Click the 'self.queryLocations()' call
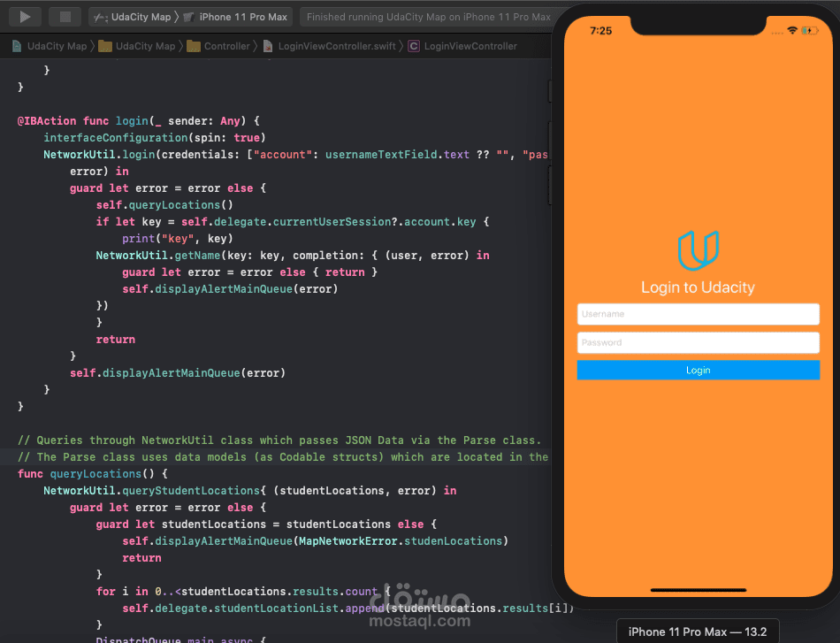The width and height of the screenshot is (840, 643). (x=164, y=205)
